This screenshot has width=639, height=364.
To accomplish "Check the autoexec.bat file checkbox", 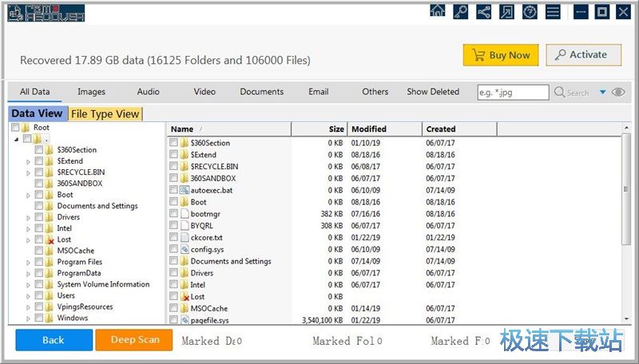I will [x=174, y=190].
